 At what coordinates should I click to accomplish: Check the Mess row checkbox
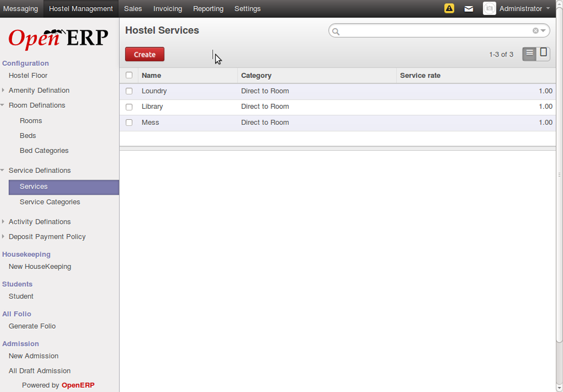point(129,123)
